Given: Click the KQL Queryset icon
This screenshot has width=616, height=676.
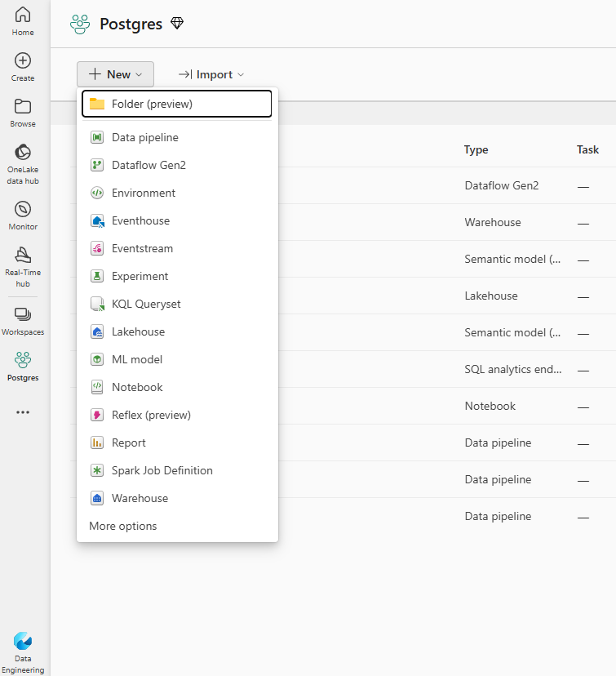Looking at the screenshot, I should 97,304.
